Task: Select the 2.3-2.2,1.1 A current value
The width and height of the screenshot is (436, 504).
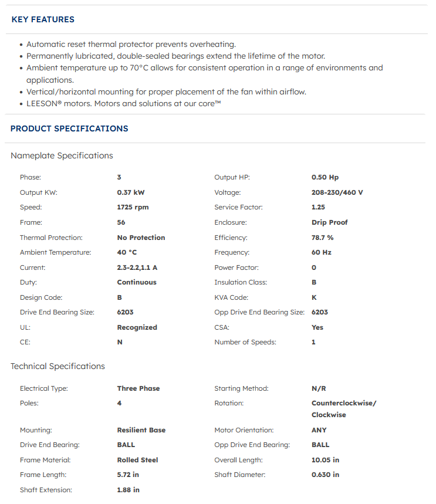Action: [x=137, y=268]
